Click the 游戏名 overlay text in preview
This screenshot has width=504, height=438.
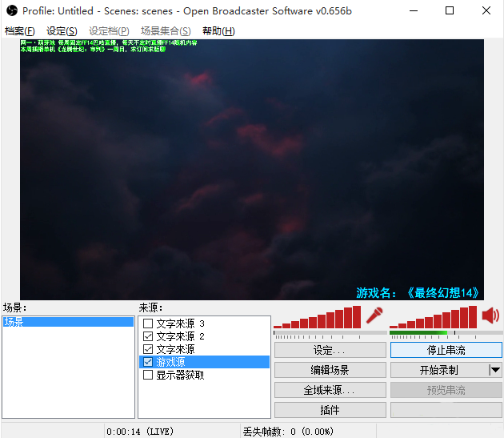(418, 293)
